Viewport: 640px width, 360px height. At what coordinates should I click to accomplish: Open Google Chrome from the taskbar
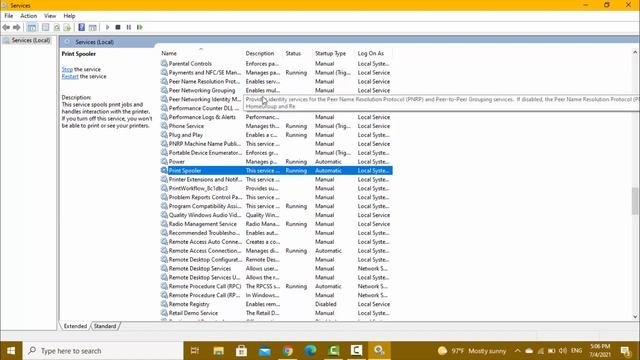[x=287, y=351]
